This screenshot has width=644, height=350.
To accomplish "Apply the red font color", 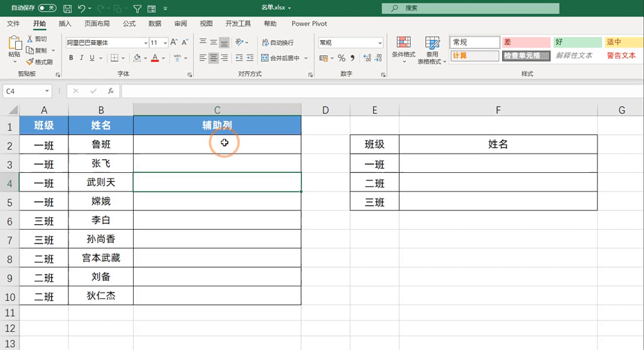I will tap(155, 58).
